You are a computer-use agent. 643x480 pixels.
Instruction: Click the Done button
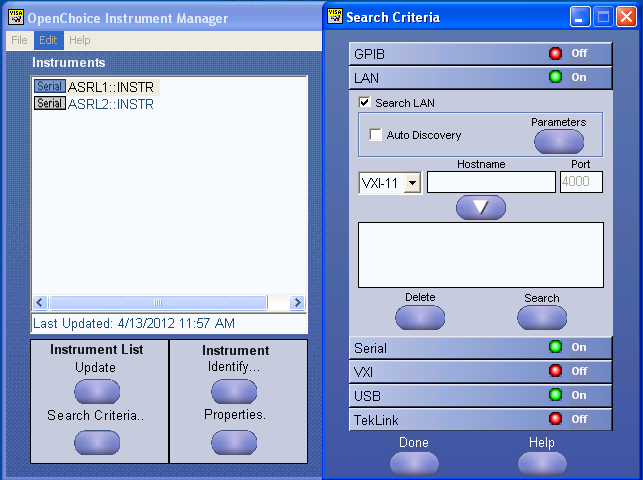pos(414,464)
